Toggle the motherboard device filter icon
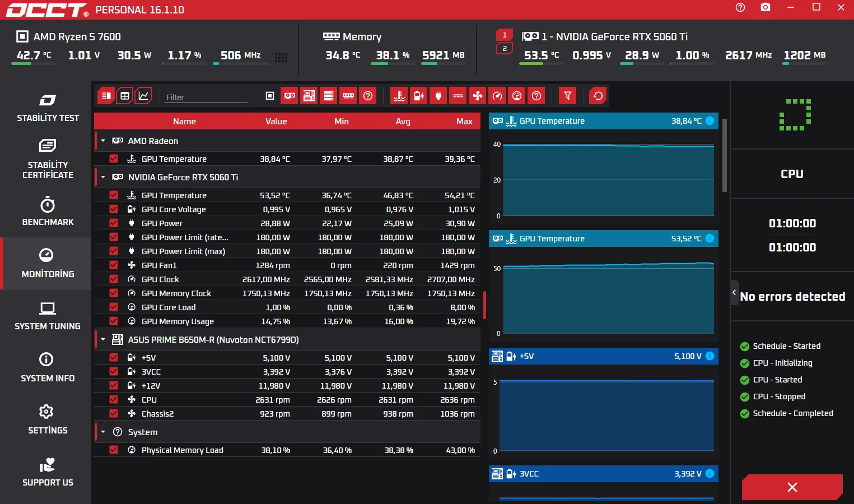 (309, 96)
